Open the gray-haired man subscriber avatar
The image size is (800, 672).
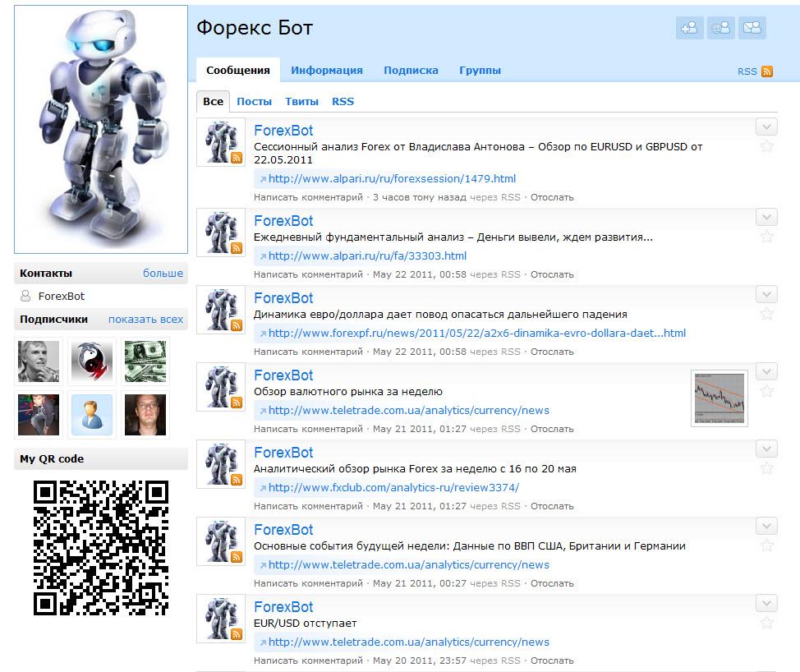point(39,361)
